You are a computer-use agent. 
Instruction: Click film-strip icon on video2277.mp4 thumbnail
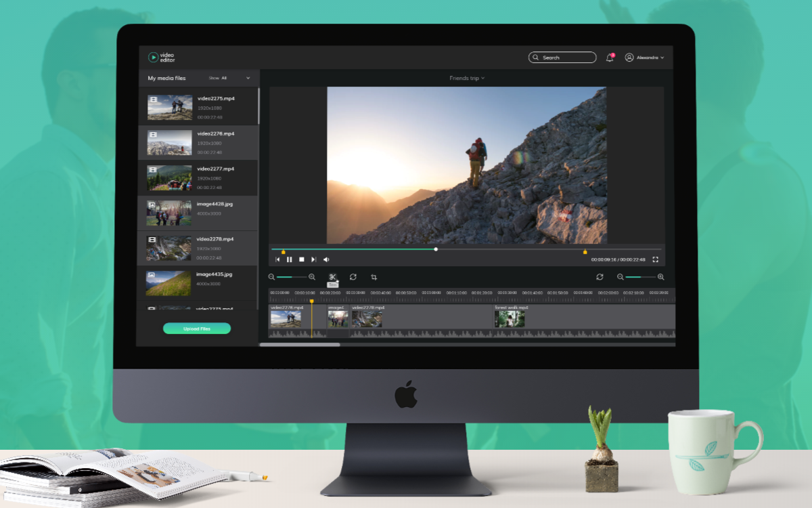pyautogui.click(x=153, y=169)
